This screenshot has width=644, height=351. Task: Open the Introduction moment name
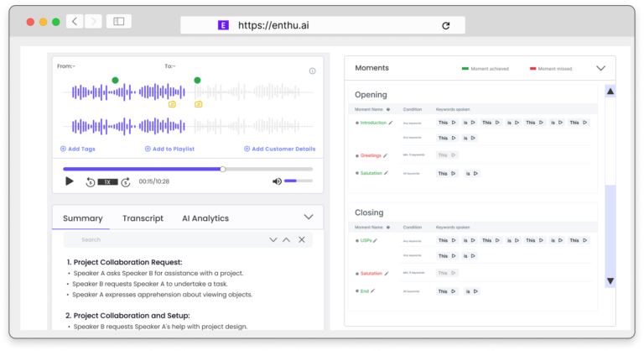pyautogui.click(x=373, y=123)
